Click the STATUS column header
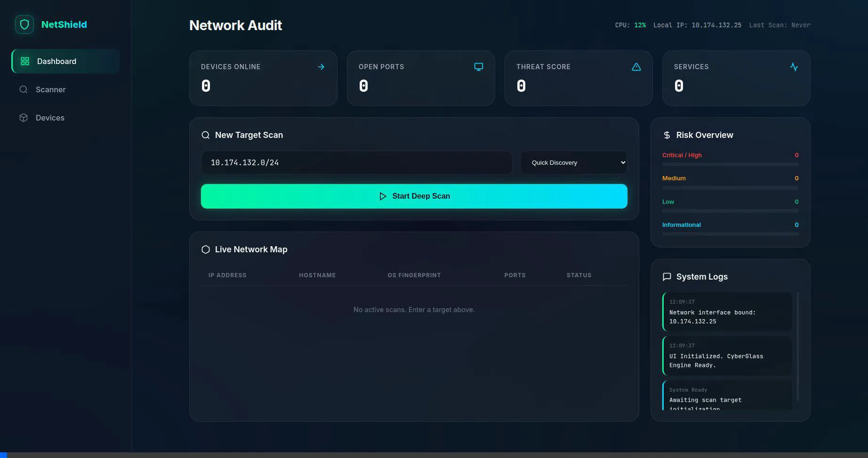 579,275
